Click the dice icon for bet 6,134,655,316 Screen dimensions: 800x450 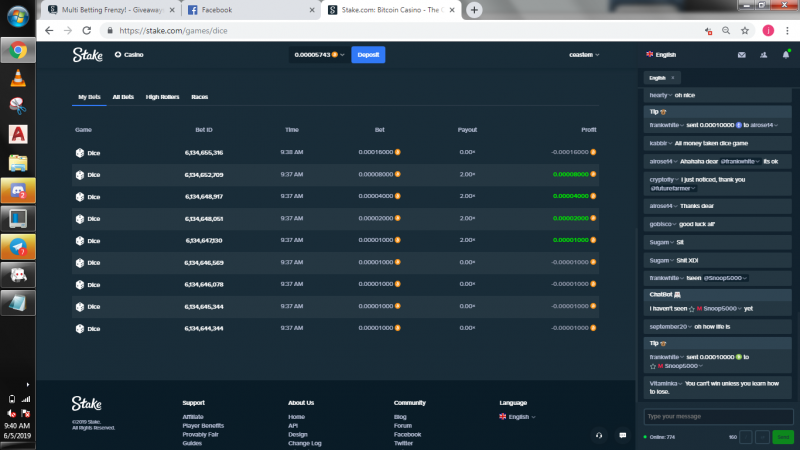pos(80,153)
